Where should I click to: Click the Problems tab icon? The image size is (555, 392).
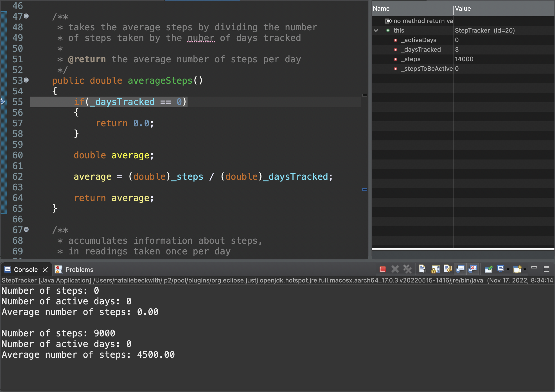coord(58,270)
